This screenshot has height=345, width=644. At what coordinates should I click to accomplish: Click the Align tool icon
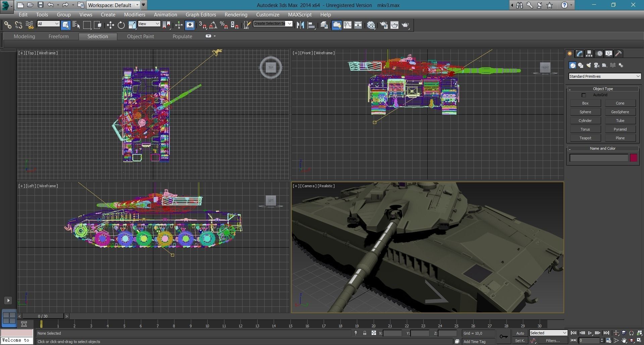tap(311, 25)
